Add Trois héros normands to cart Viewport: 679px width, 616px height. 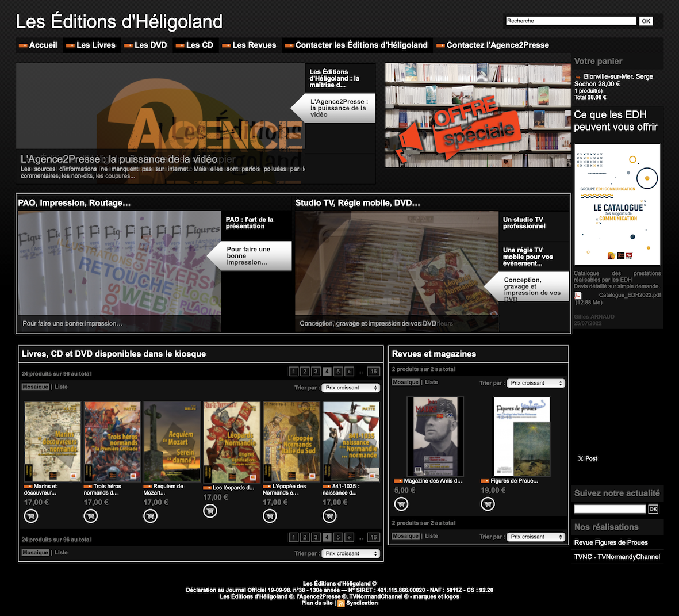coord(90,516)
